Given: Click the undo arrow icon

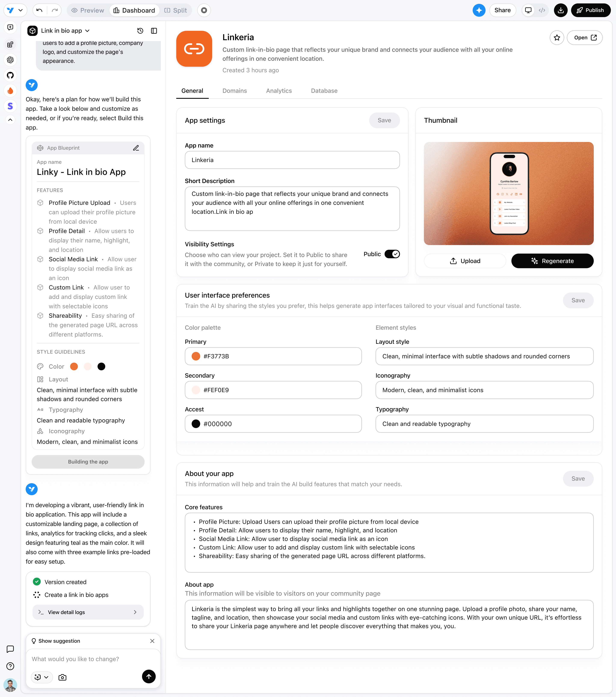Looking at the screenshot, I should tap(40, 10).
